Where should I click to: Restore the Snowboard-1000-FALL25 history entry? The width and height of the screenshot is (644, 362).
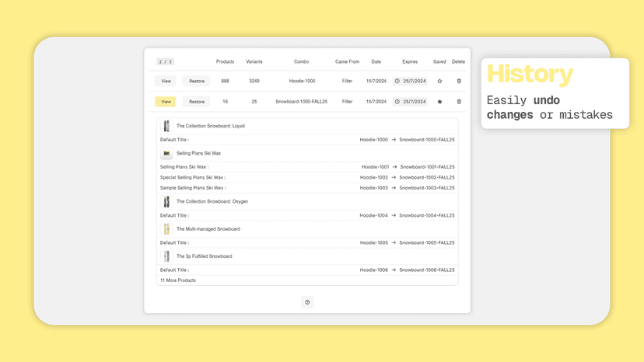click(x=197, y=102)
